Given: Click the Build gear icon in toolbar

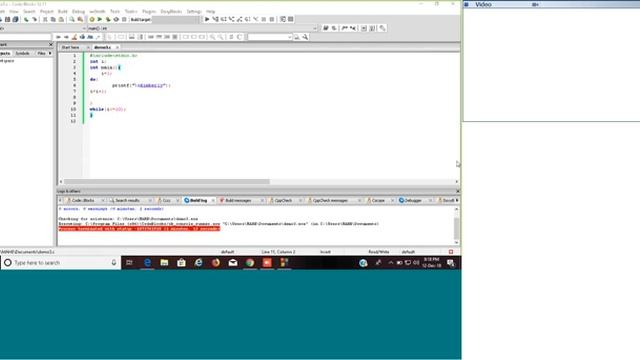Looking at the screenshot, I should coord(92,19).
